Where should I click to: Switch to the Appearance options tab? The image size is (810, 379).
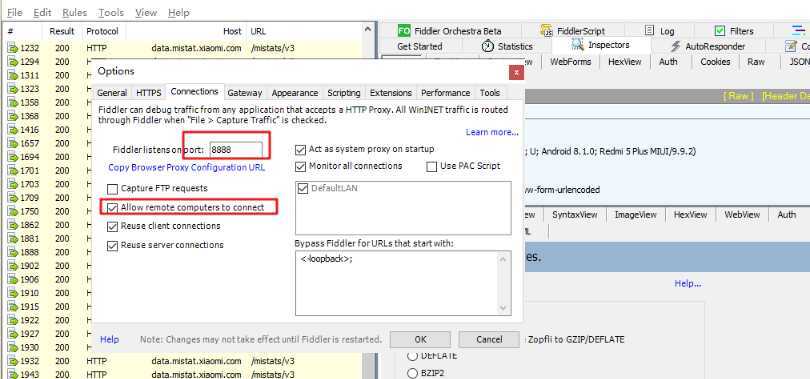295,93
